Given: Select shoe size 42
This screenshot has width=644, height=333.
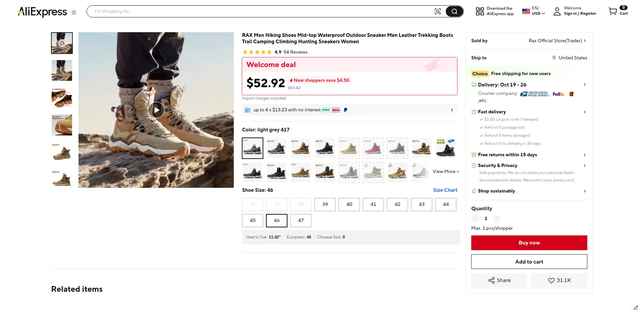Looking at the screenshot, I should [x=397, y=204].
